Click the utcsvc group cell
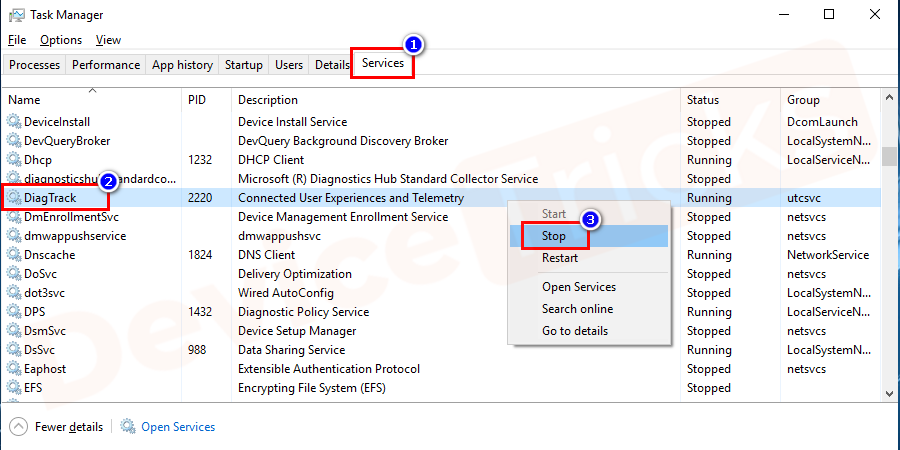 coord(806,198)
